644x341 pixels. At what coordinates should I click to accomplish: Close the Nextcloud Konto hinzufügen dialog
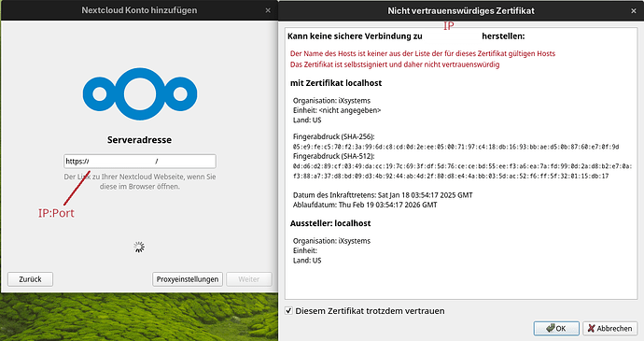pos(268,10)
